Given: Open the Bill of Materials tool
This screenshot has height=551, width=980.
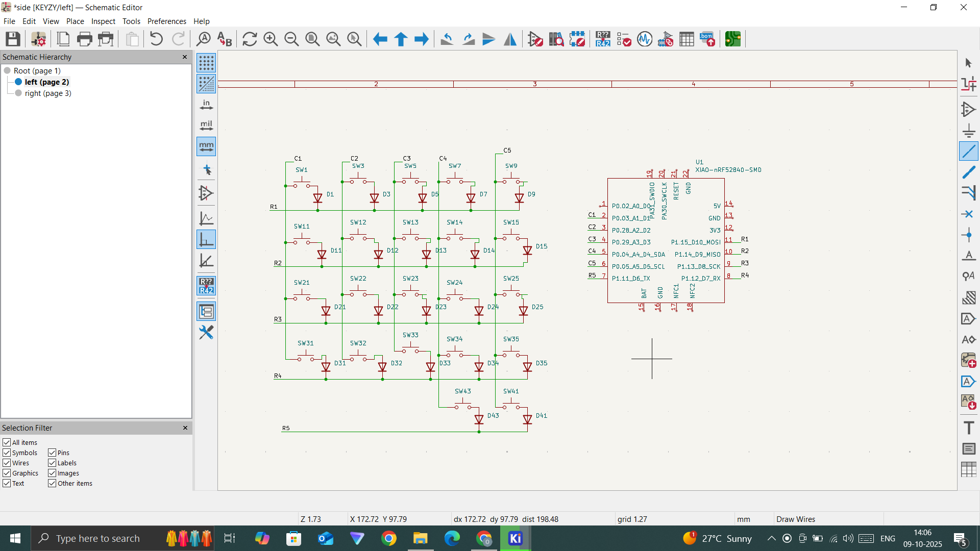Looking at the screenshot, I should [708, 39].
